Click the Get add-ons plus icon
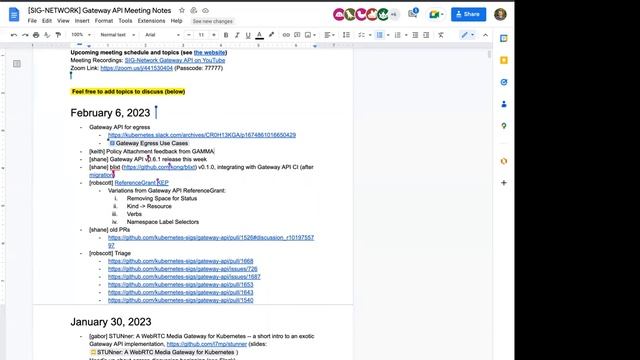Screen dimensions: 640x360 point(504,183)
